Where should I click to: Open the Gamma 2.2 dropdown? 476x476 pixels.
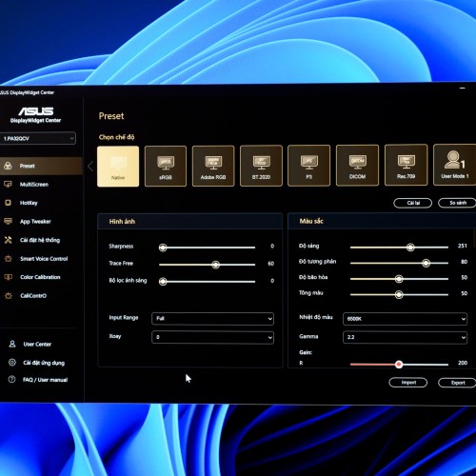pyautogui.click(x=405, y=337)
